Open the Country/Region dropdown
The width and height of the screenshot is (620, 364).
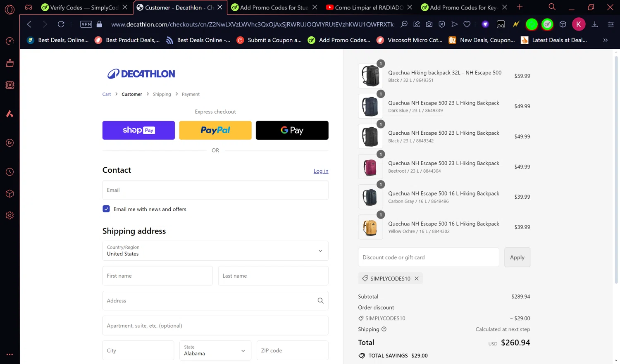tap(215, 251)
